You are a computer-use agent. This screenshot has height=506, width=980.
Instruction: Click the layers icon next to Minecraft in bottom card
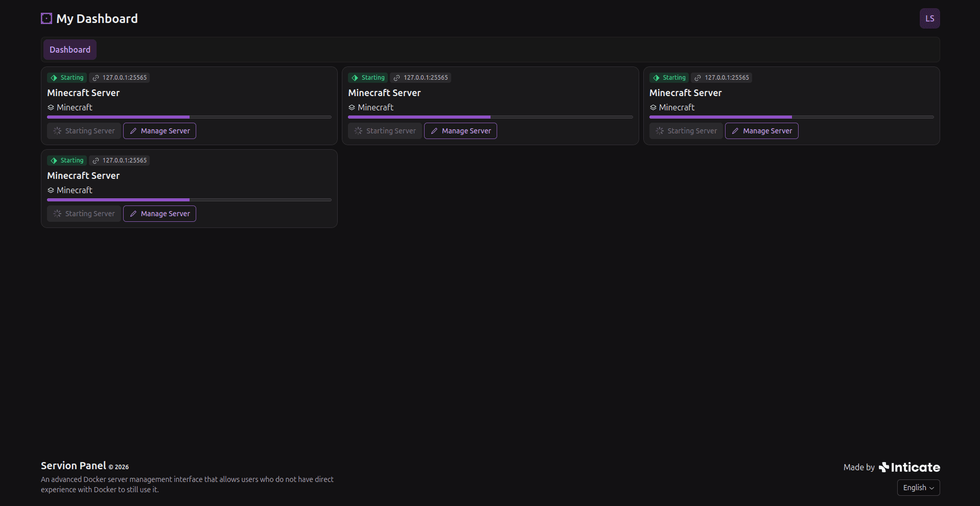[51, 191]
